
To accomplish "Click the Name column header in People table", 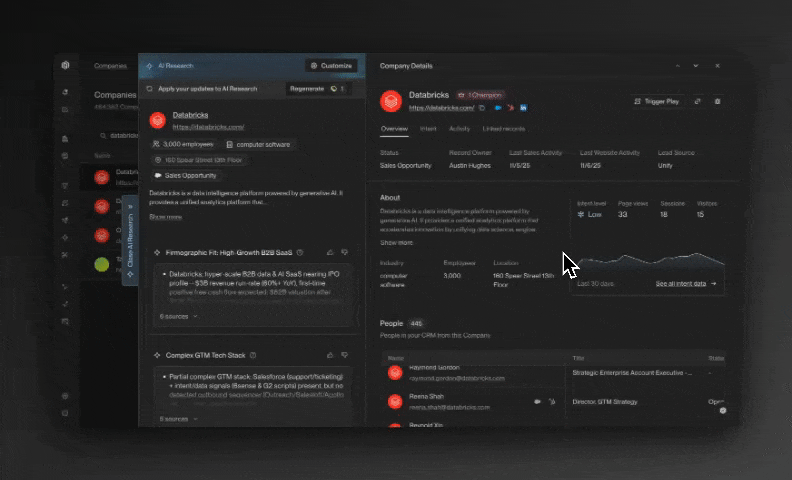I will click(x=395, y=358).
